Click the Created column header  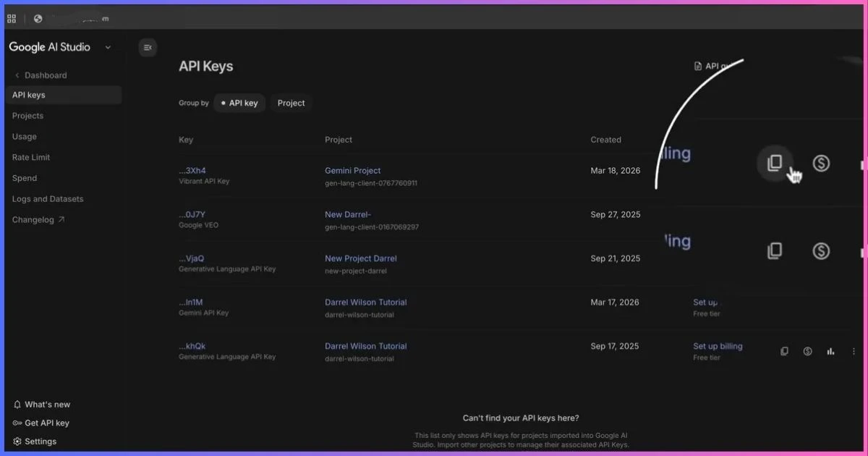606,140
